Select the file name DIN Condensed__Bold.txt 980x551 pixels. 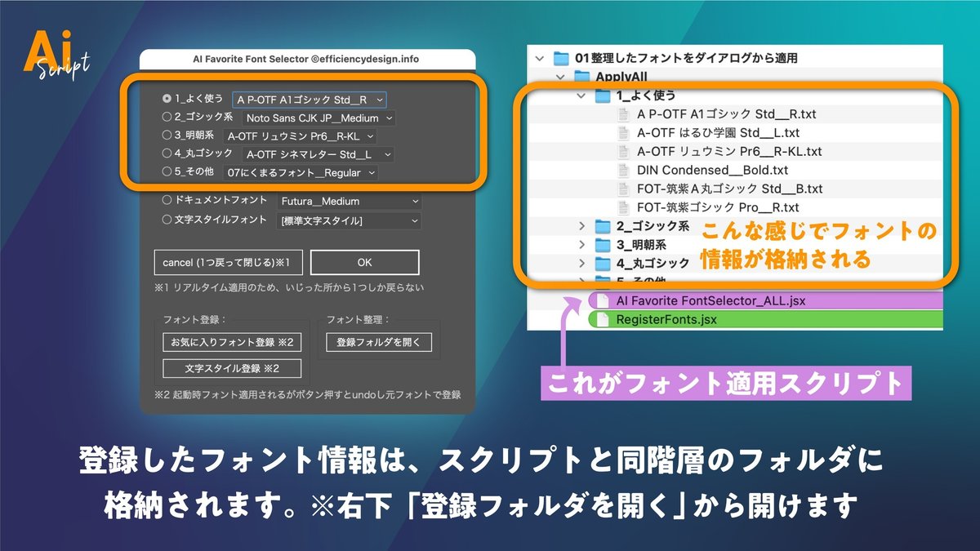pyautogui.click(x=712, y=170)
